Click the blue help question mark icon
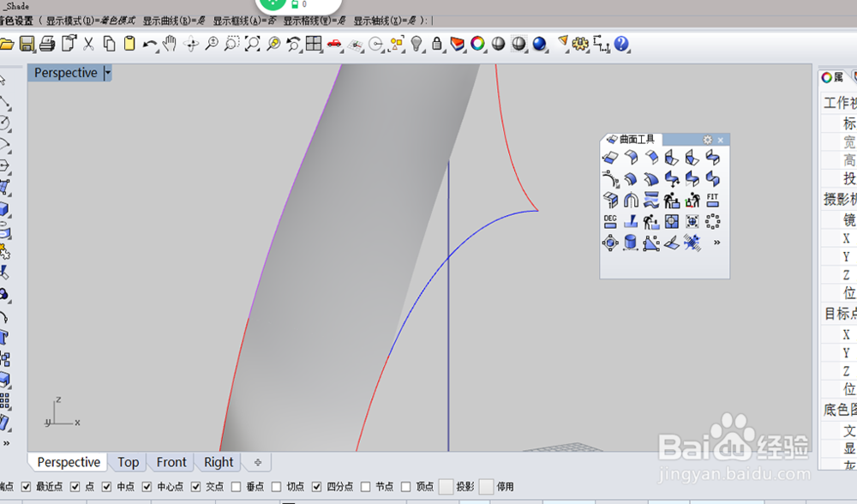Image resolution: width=857 pixels, height=504 pixels. click(621, 44)
